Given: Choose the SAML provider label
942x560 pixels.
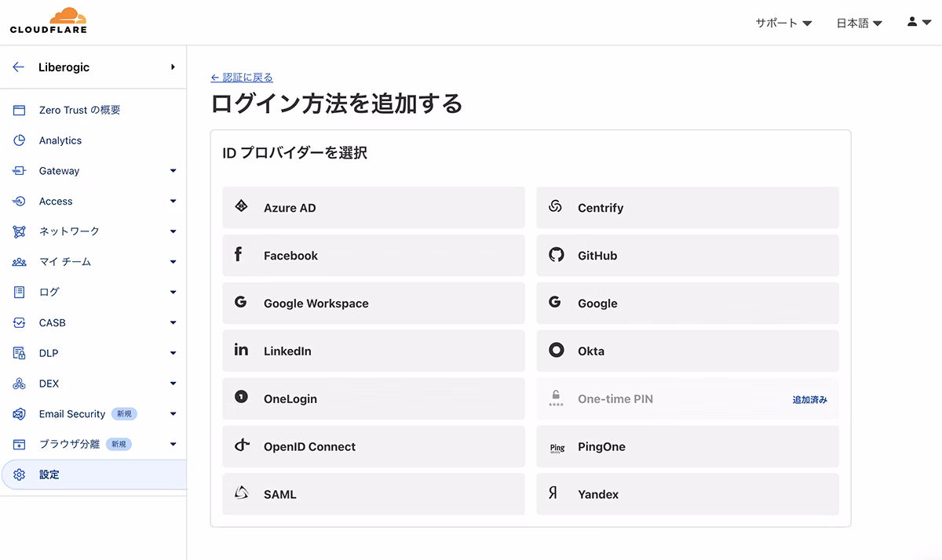Looking at the screenshot, I should [280, 495].
